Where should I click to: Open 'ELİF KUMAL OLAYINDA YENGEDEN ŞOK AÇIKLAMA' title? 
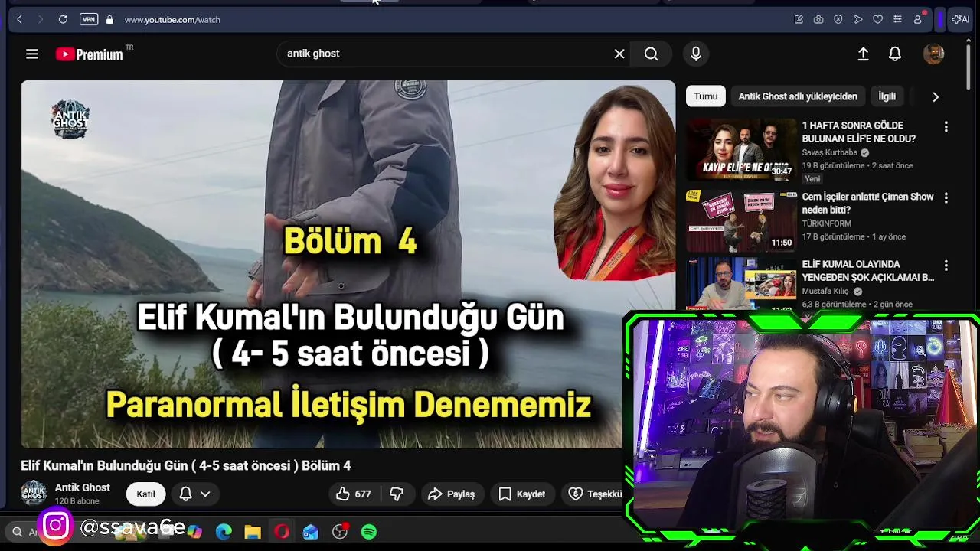[x=867, y=271]
